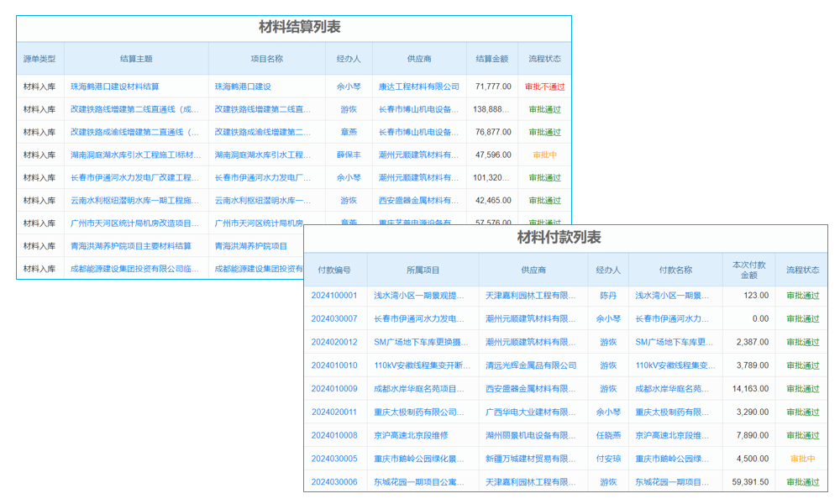Screen dimensions: 840x504
Task: Click the 经办人 column header in settlement list
Action: tap(349, 57)
